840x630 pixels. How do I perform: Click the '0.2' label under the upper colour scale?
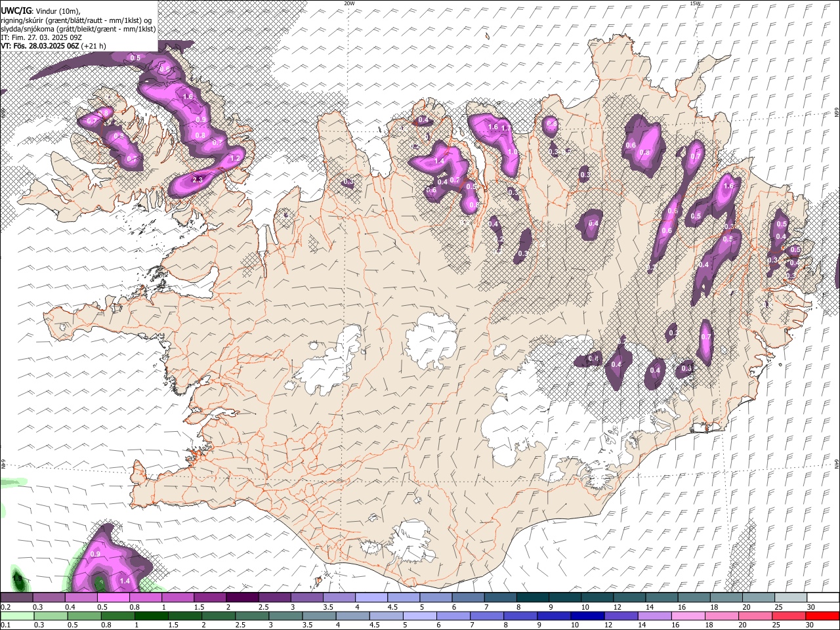pos(6,607)
